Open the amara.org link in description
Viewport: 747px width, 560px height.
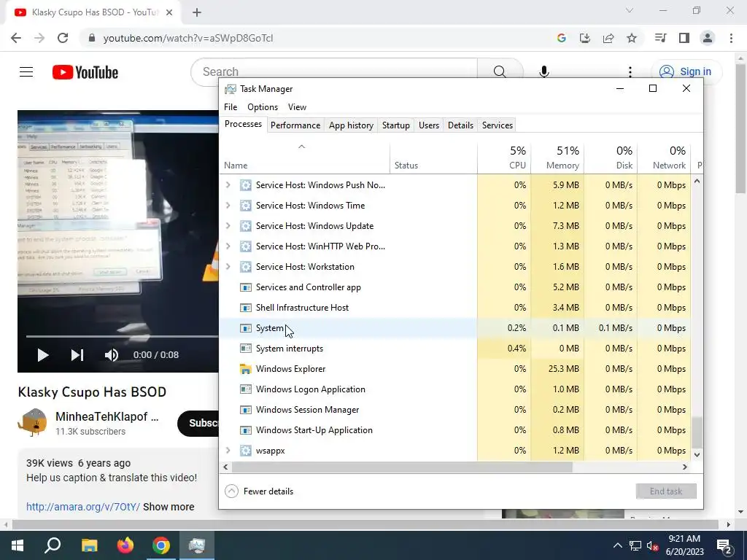point(83,507)
